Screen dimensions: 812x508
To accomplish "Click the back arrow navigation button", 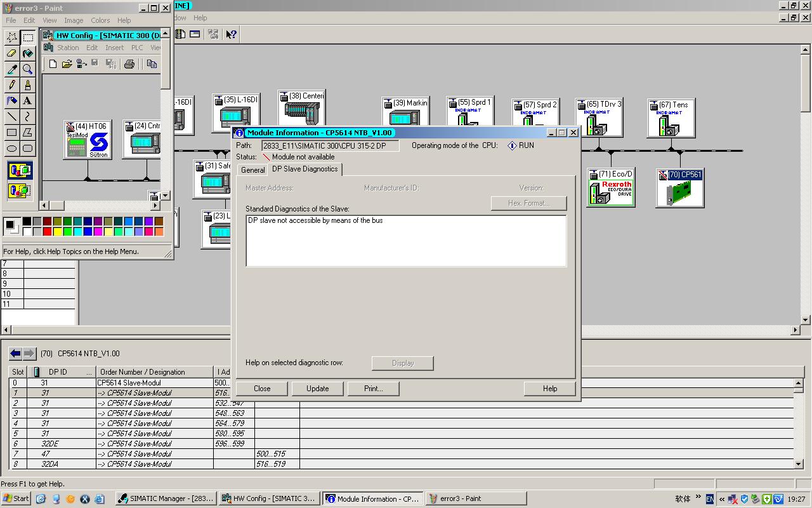I will (15, 354).
